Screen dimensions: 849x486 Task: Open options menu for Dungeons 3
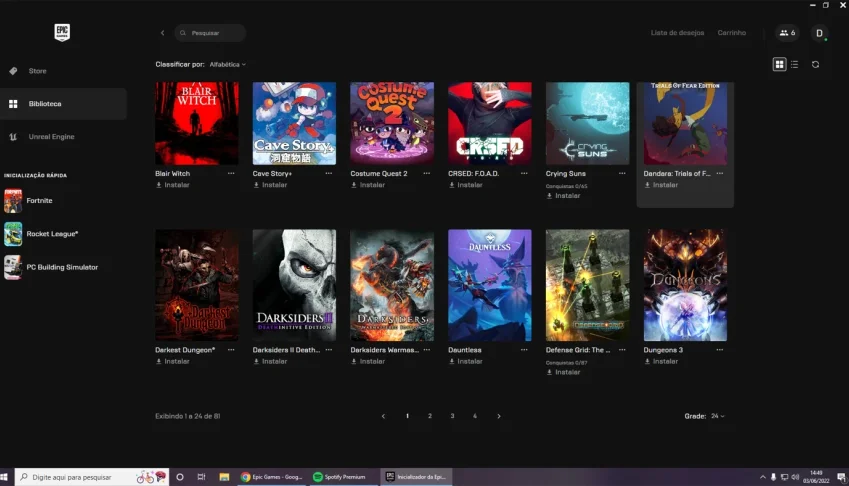pos(720,350)
